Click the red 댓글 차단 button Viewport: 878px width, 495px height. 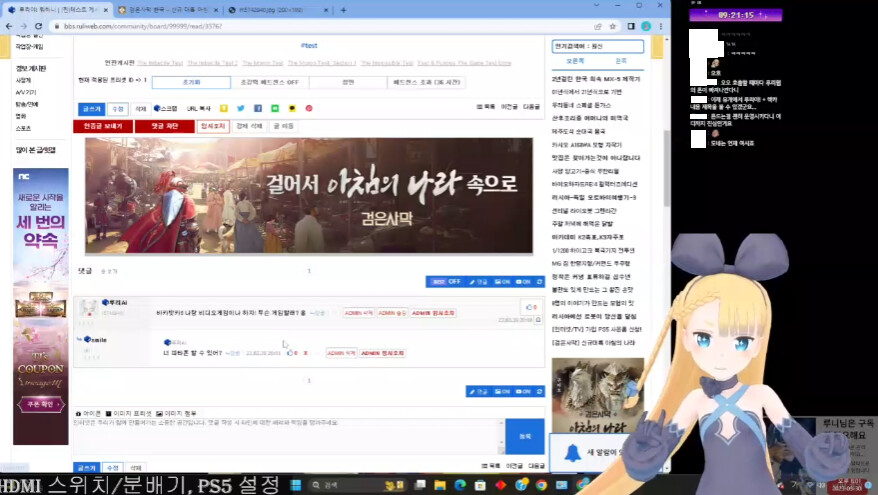(165, 126)
